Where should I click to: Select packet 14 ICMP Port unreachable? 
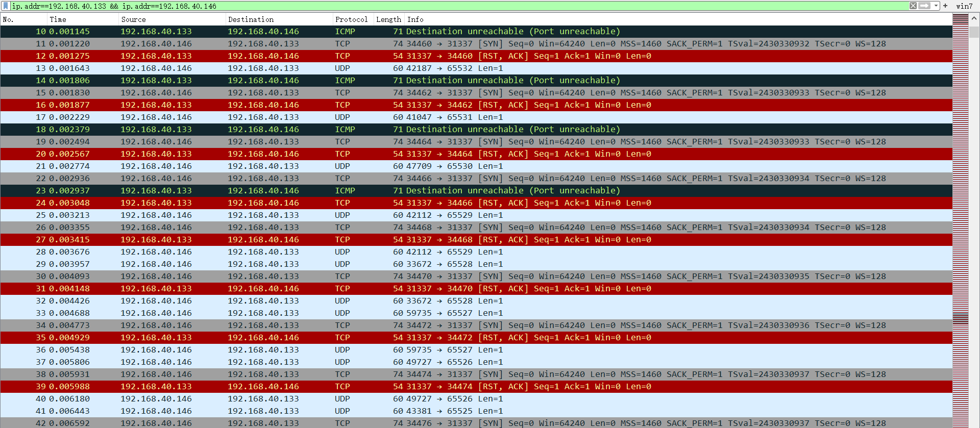tap(476, 81)
